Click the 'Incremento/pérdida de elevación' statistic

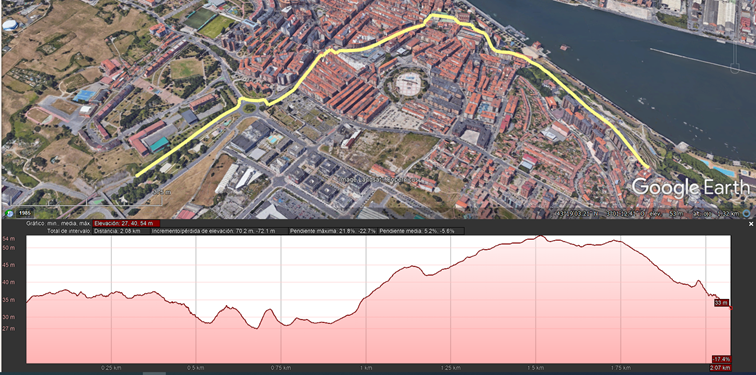coord(215,231)
